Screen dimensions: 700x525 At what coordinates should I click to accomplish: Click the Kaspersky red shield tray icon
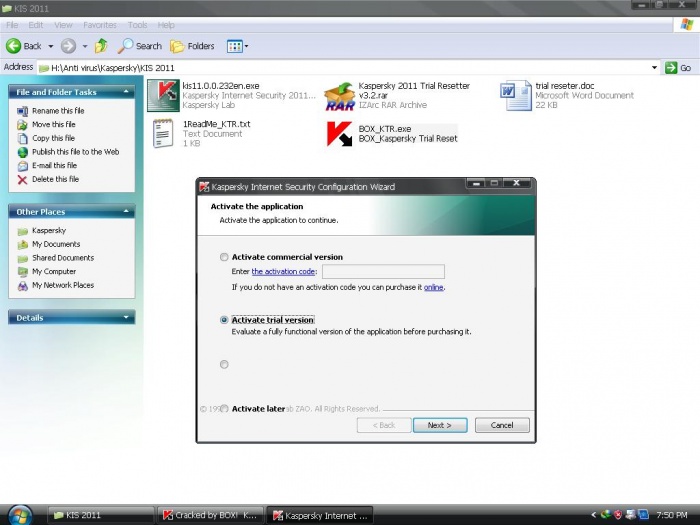tap(618, 515)
